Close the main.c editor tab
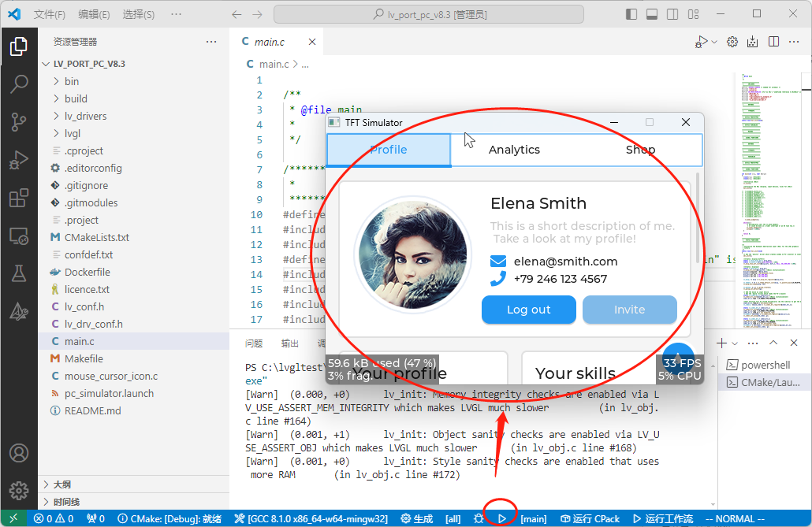 [x=312, y=42]
